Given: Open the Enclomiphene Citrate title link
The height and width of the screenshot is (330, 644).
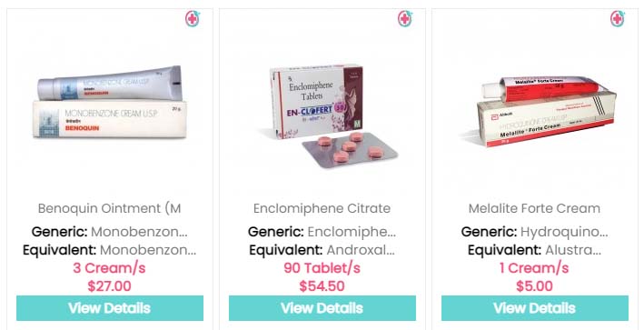Looking at the screenshot, I should (x=322, y=208).
